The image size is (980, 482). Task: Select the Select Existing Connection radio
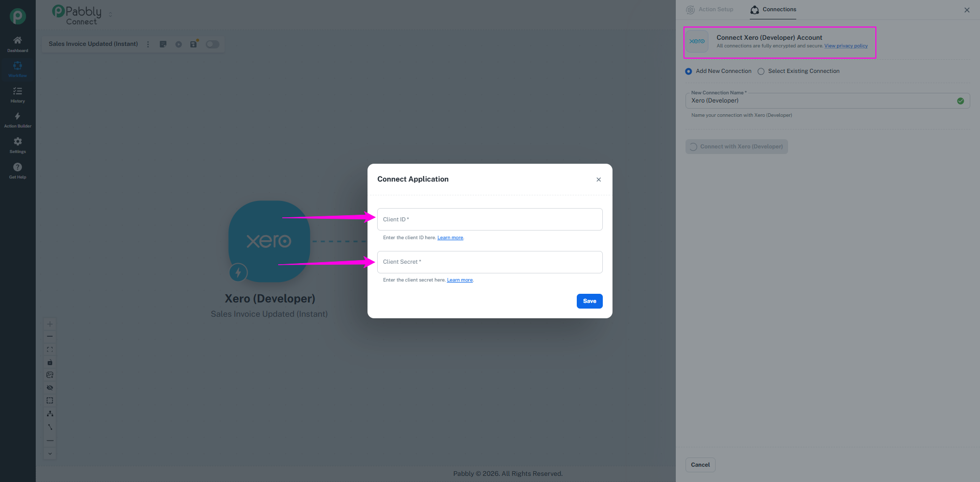761,71
